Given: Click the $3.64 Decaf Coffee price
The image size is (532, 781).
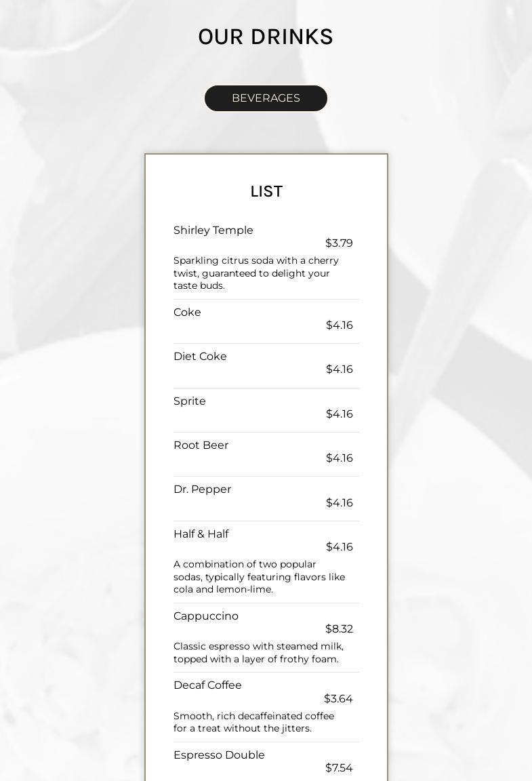Looking at the screenshot, I should tap(339, 698).
